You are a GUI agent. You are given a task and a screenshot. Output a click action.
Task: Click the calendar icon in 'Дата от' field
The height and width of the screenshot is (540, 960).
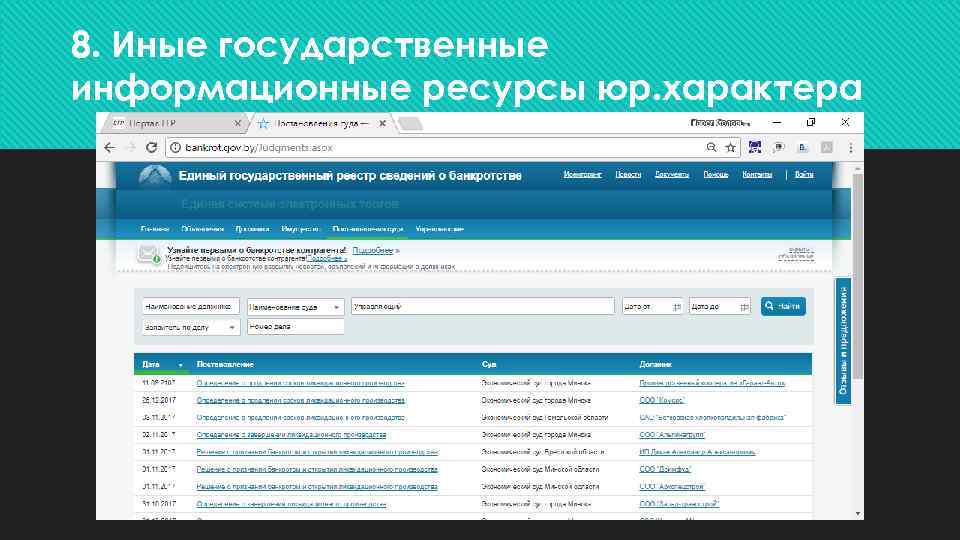[x=677, y=307]
